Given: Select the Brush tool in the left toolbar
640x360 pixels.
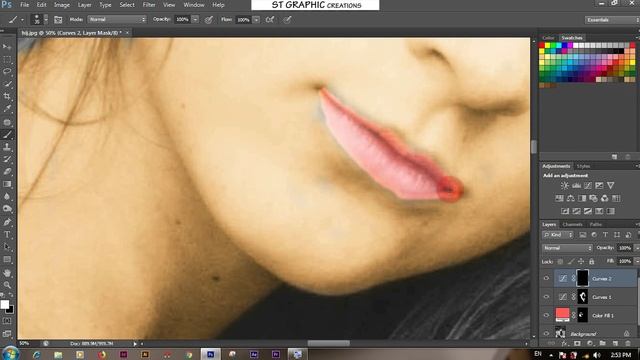Looking at the screenshot, I should (x=7, y=134).
